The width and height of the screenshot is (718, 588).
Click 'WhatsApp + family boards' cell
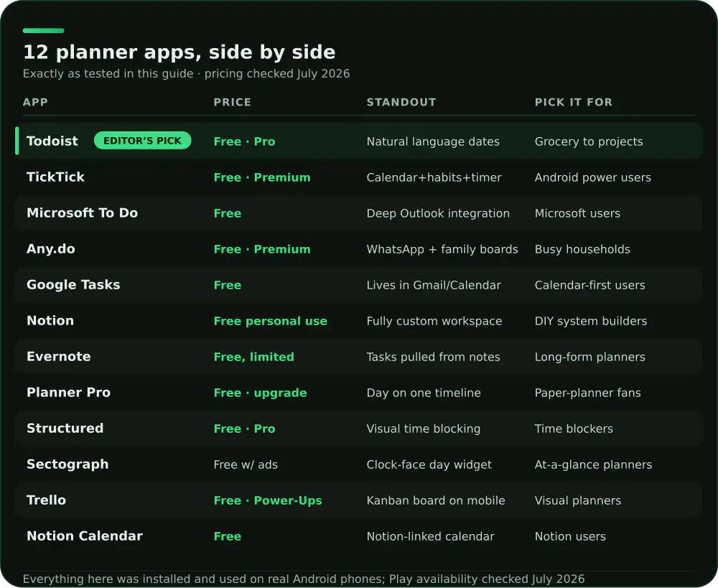(442, 249)
